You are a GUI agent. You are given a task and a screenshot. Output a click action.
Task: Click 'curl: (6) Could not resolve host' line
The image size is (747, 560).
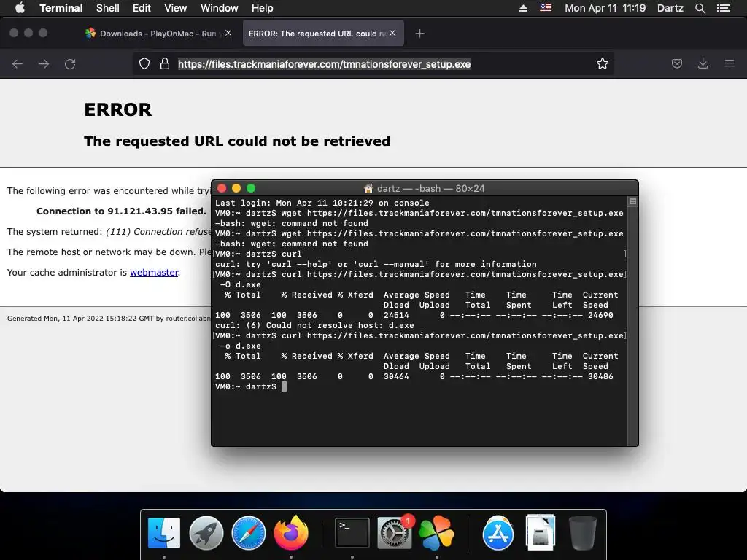coord(314,325)
